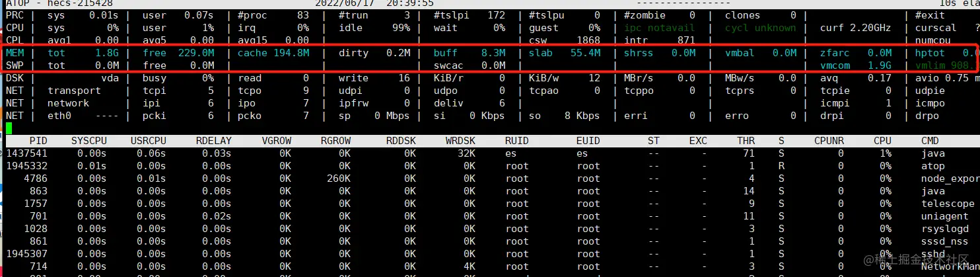Select the 'USRCPU' column header
The image size is (980, 277).
148,141
